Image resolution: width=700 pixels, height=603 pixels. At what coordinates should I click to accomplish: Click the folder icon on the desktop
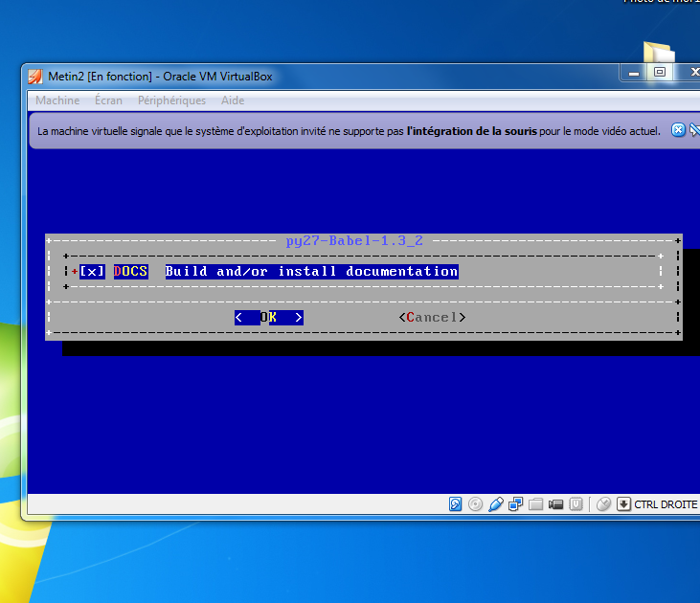click(659, 52)
